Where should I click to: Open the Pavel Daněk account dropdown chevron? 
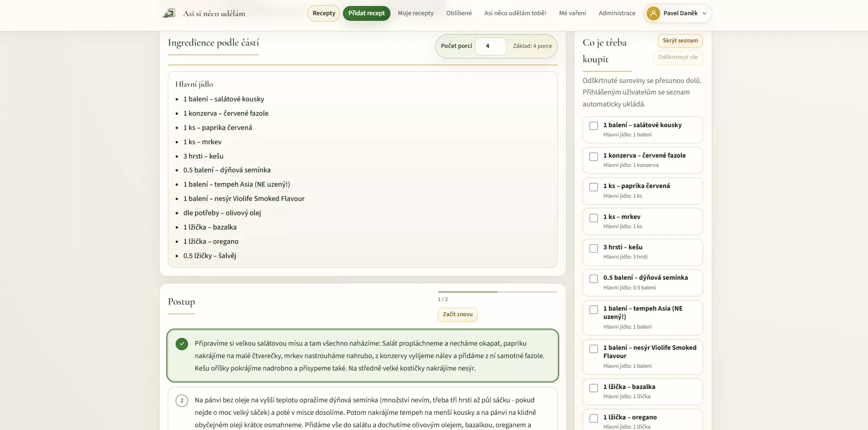coord(704,13)
